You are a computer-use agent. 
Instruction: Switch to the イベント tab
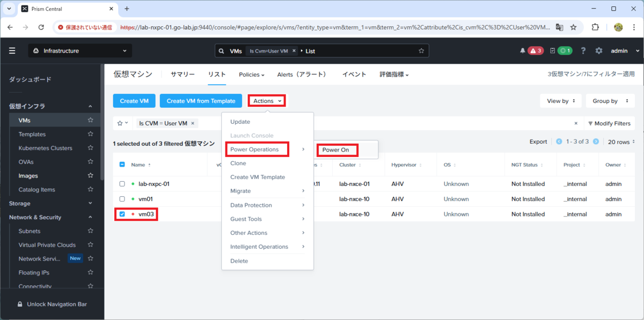[354, 75]
